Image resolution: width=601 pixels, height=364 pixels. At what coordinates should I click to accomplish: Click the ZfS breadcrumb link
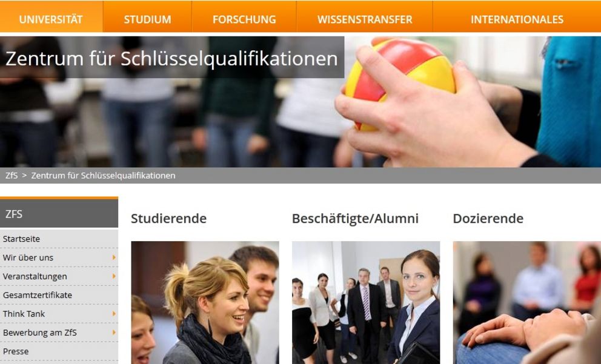pyautogui.click(x=12, y=176)
